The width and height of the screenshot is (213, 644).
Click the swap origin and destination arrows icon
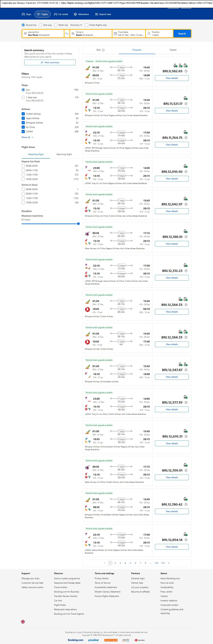click(67, 34)
